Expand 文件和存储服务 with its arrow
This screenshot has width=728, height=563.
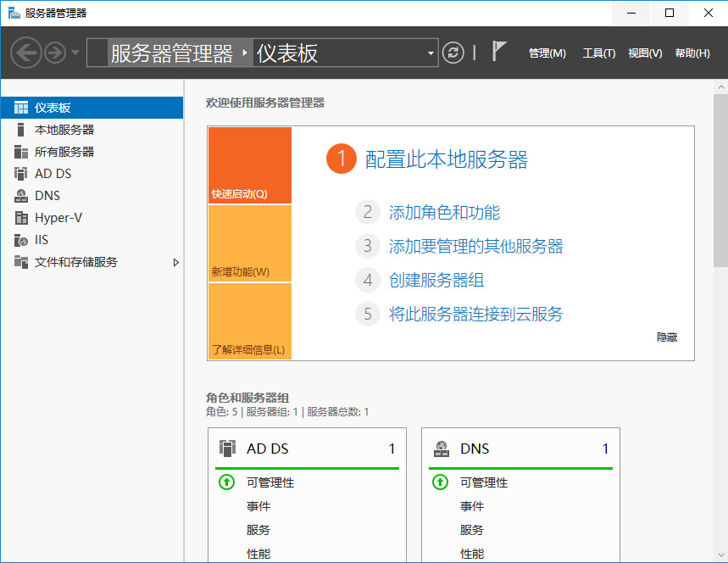click(176, 262)
